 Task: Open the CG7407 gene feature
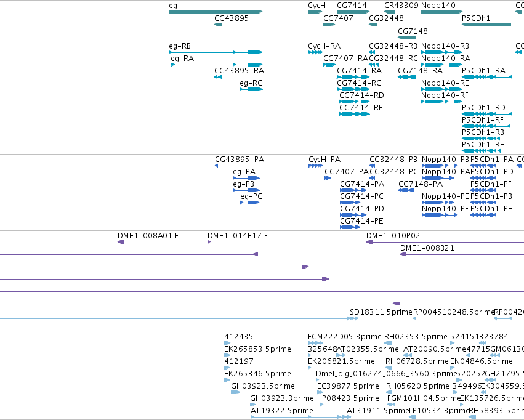click(x=329, y=25)
